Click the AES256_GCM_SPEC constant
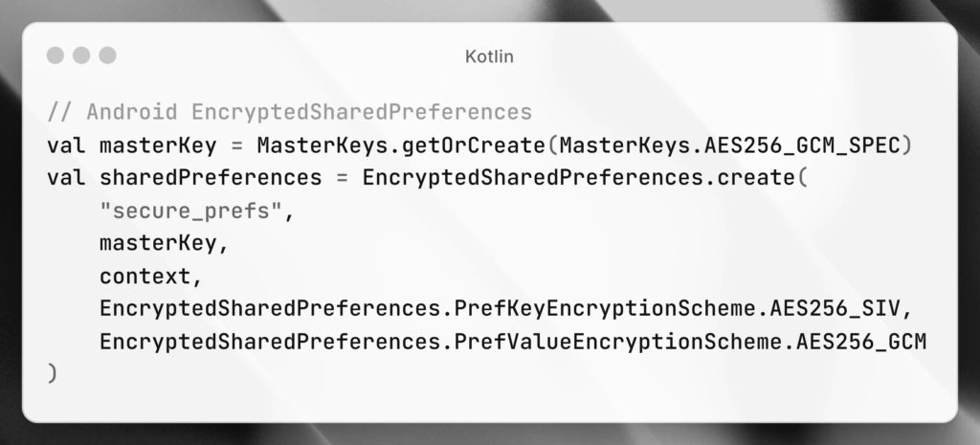980x445 pixels. 814,145
